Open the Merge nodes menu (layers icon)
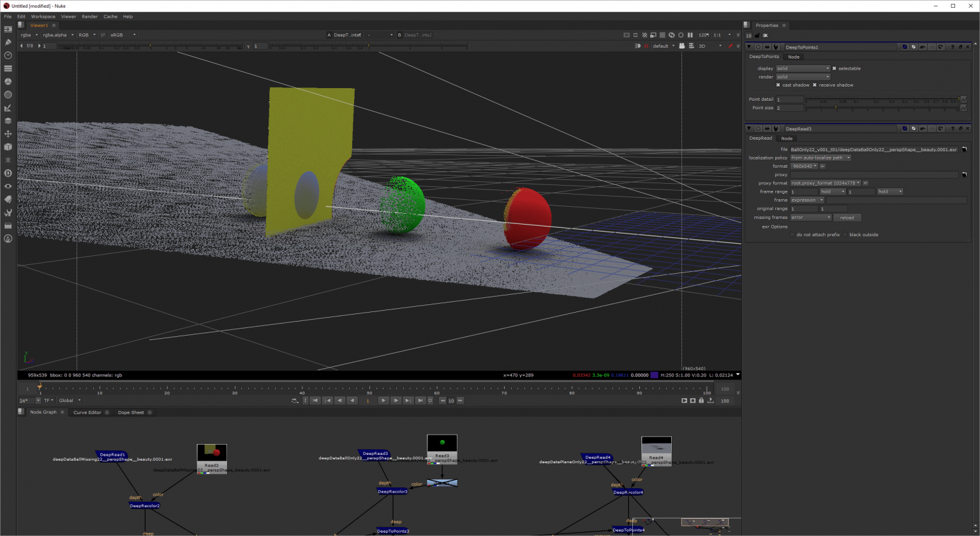 pyautogui.click(x=8, y=121)
